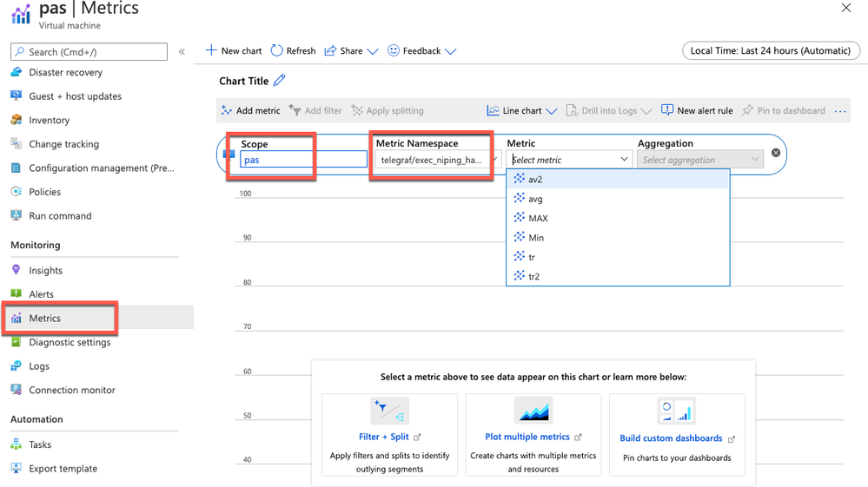868x487 pixels.
Task: Close the Metrics blade
Action: (846, 8)
